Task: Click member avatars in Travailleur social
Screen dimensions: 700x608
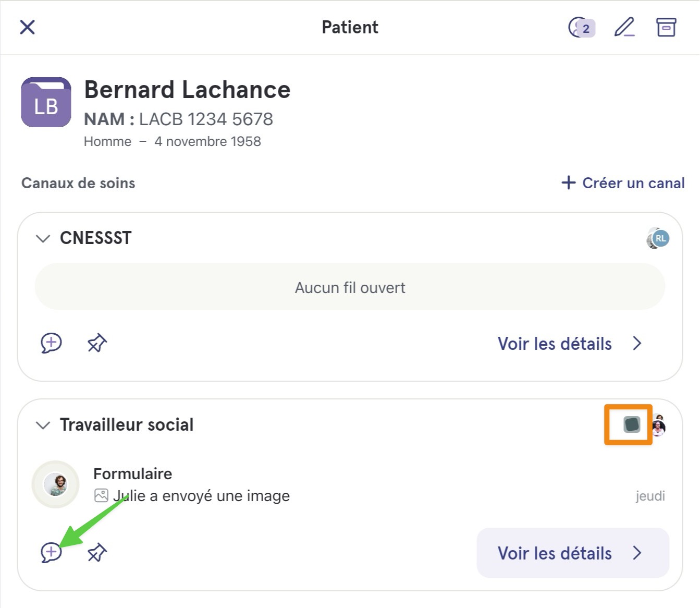Action: coord(659,425)
